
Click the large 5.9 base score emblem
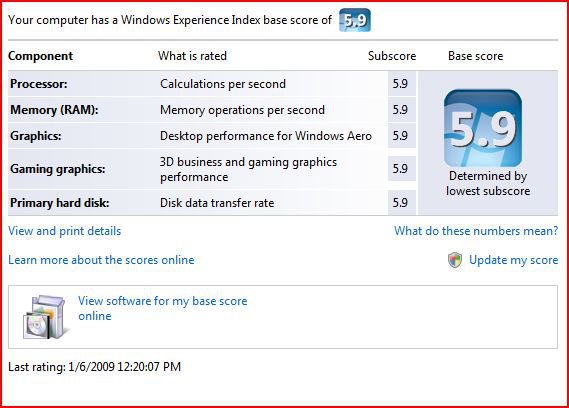(483, 128)
